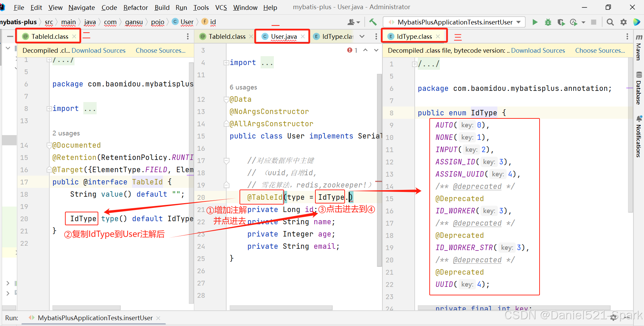Jump to next highlighted error arrow
Screen dimensions: 644x326
376,50
